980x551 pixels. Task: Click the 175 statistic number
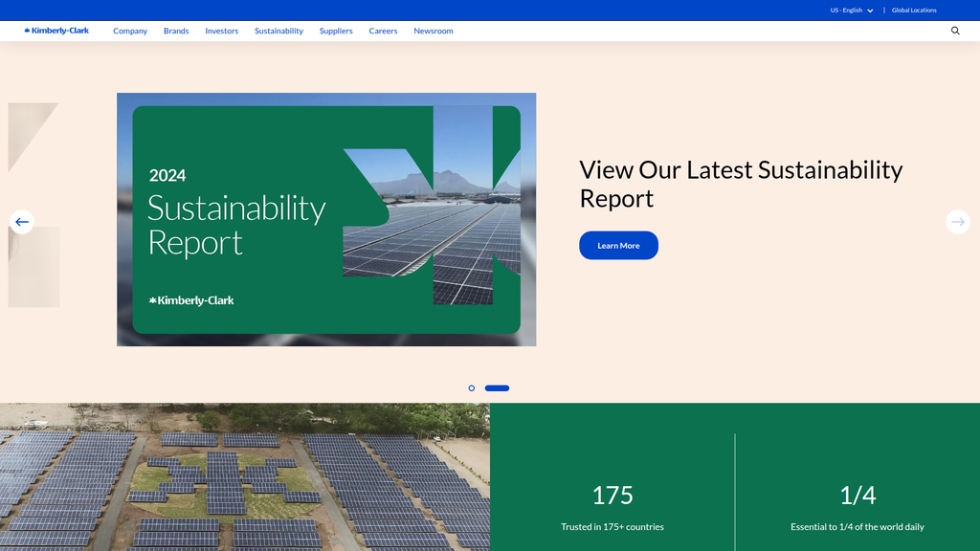click(x=612, y=495)
